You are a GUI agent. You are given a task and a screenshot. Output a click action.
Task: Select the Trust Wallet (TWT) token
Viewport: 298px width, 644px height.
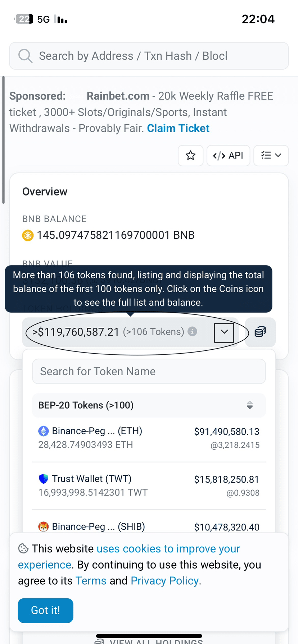92,479
